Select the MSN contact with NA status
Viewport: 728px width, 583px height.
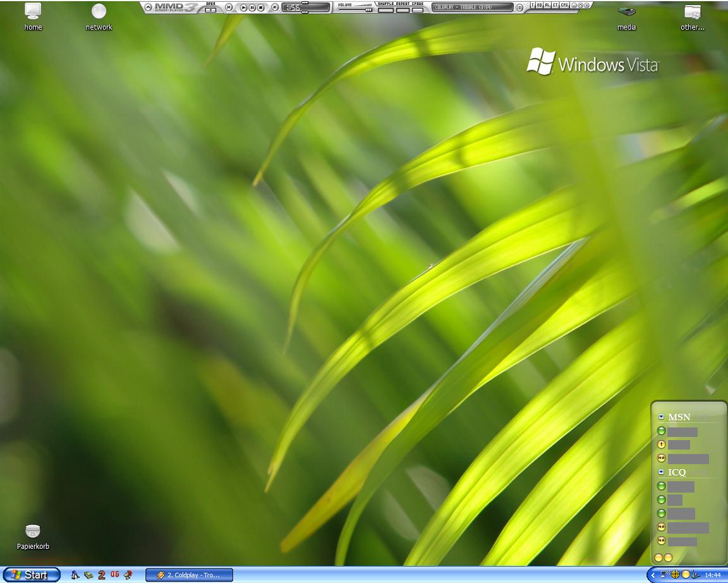point(683,458)
